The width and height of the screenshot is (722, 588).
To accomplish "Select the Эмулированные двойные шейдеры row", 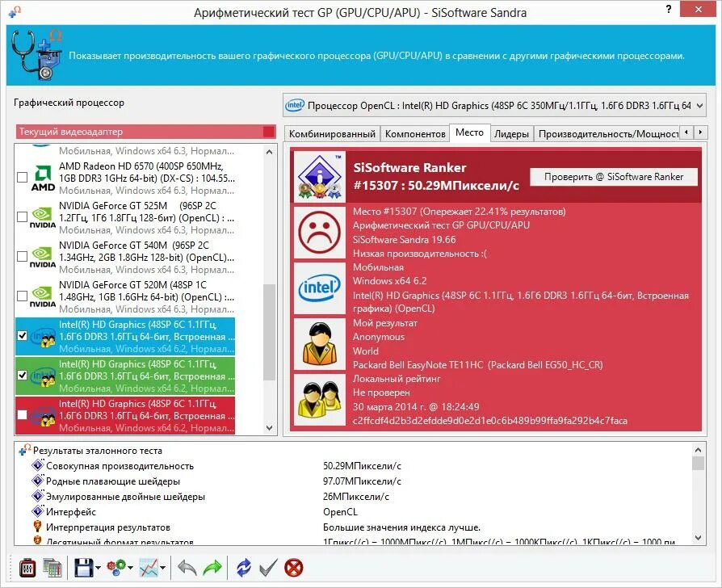I will [x=352, y=497].
